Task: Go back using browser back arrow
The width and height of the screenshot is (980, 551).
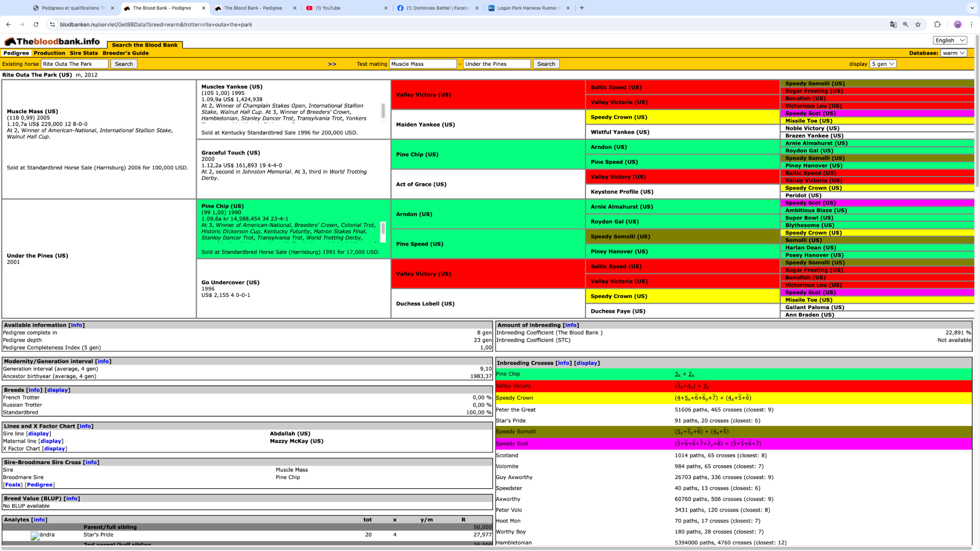Action: (8, 24)
